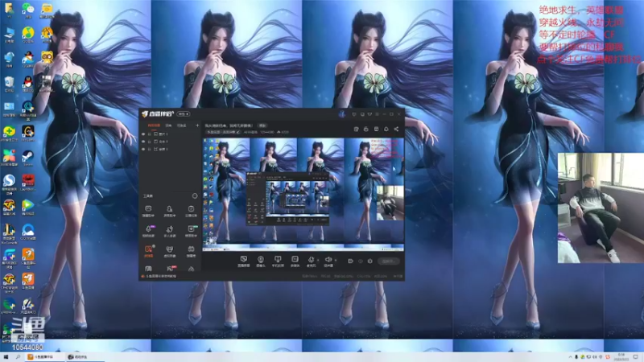The image size is (644, 362).
Task: Open the hamburger menu icon in title bar
Action: point(377,114)
